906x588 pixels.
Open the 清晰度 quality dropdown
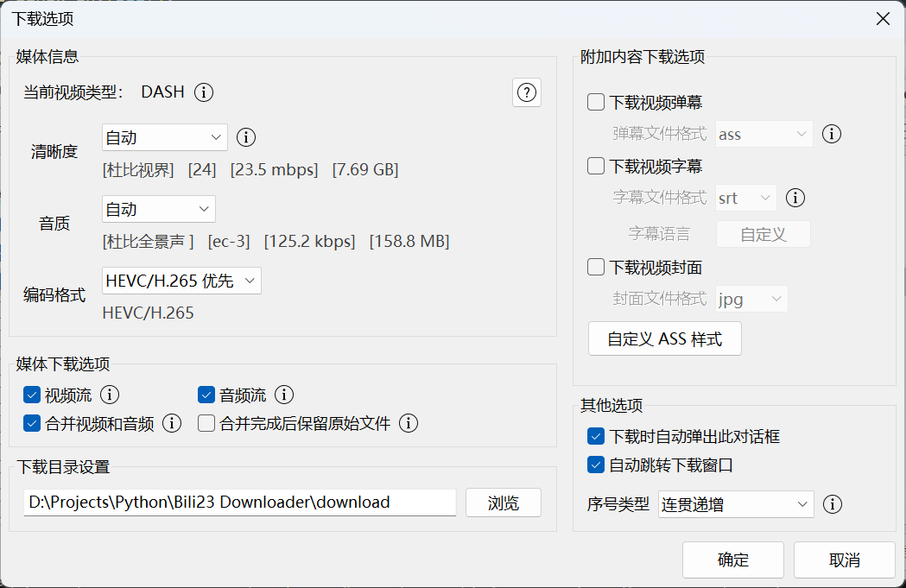[x=164, y=137]
